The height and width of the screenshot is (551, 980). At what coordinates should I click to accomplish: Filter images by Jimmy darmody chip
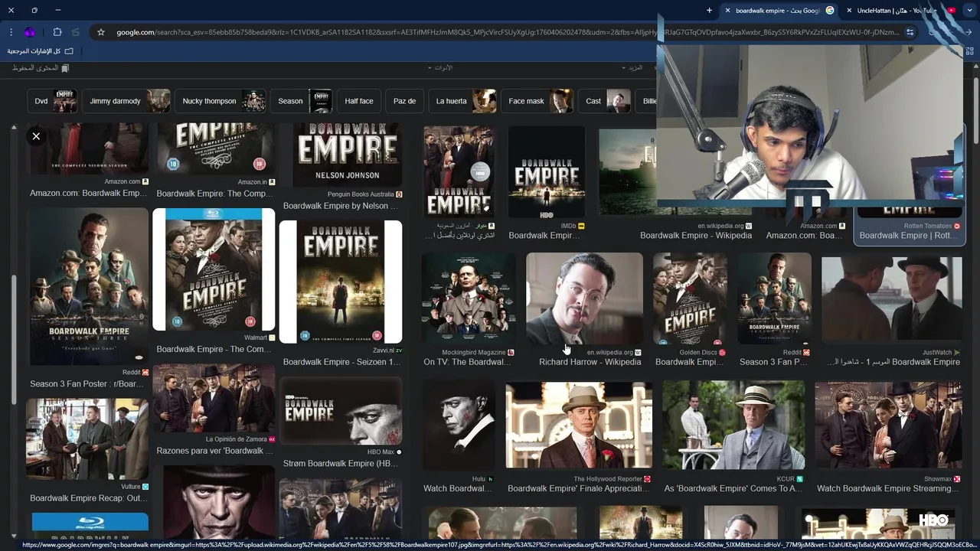(128, 101)
